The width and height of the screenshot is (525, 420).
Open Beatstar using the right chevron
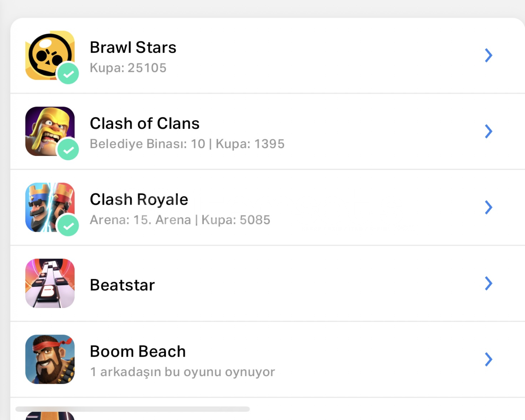coord(488,283)
